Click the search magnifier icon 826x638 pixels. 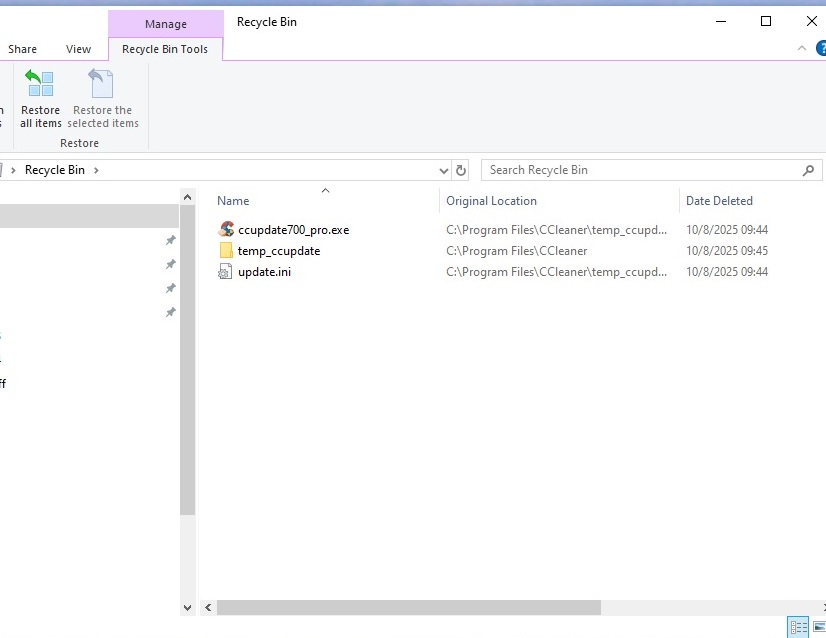[808, 170]
